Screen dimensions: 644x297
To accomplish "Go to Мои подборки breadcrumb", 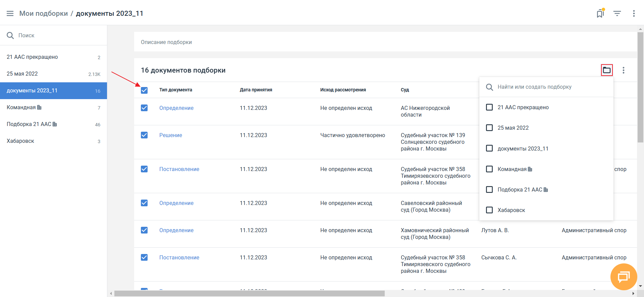I will click(44, 13).
